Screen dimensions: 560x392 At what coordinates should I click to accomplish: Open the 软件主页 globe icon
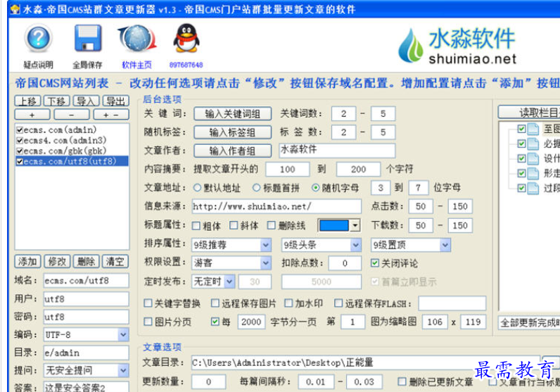point(137,38)
